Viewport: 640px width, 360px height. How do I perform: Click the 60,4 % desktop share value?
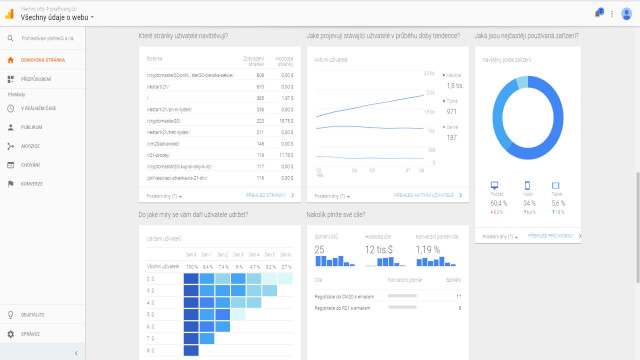498,203
